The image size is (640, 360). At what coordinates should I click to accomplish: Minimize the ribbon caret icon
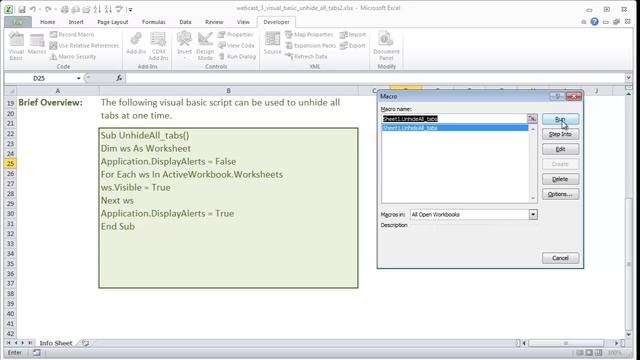584,22
